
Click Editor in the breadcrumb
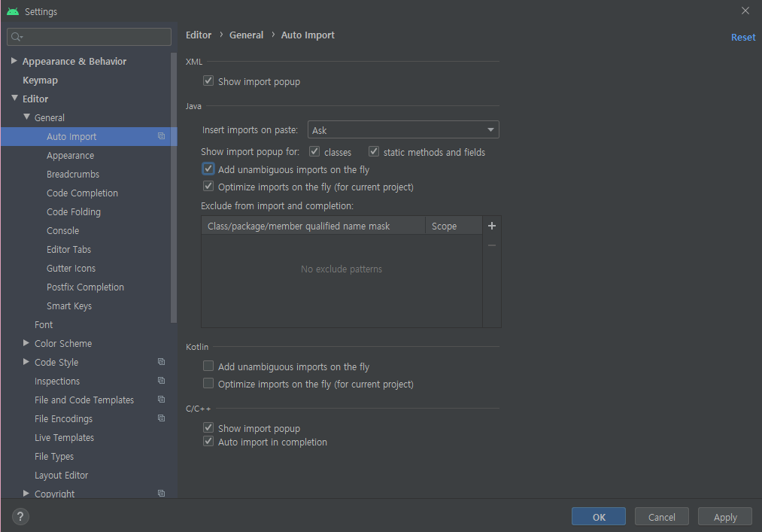pyautogui.click(x=199, y=35)
